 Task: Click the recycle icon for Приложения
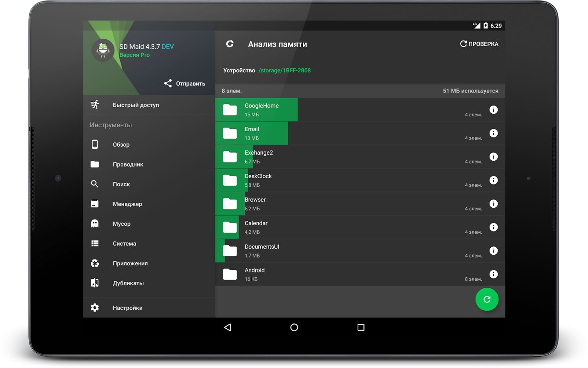pos(95,263)
